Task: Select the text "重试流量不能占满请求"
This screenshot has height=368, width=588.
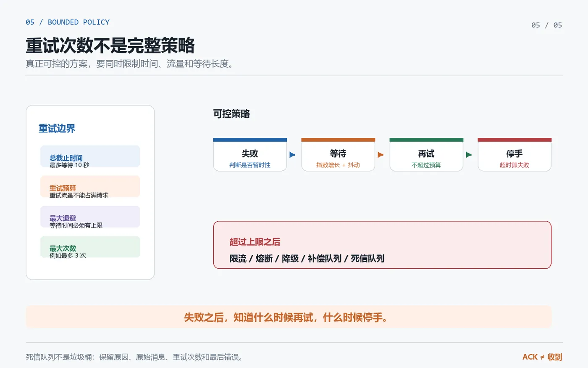Action: click(x=79, y=195)
